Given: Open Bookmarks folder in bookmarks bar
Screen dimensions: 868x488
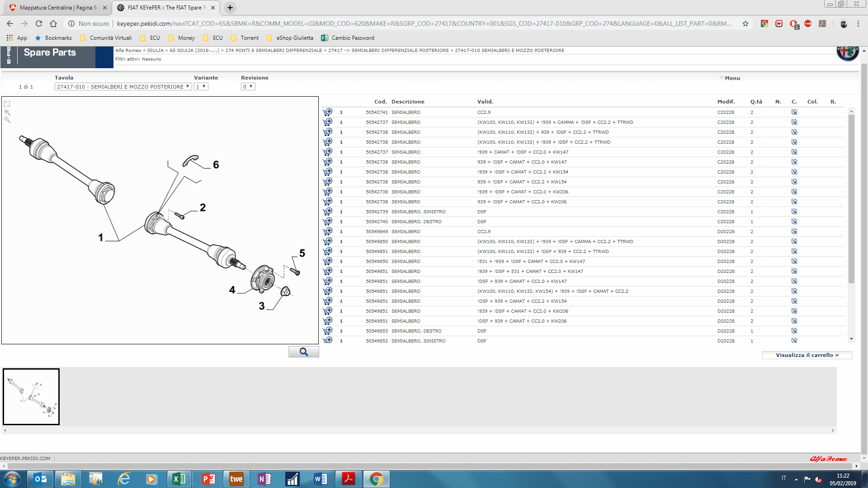Looking at the screenshot, I should [53, 38].
